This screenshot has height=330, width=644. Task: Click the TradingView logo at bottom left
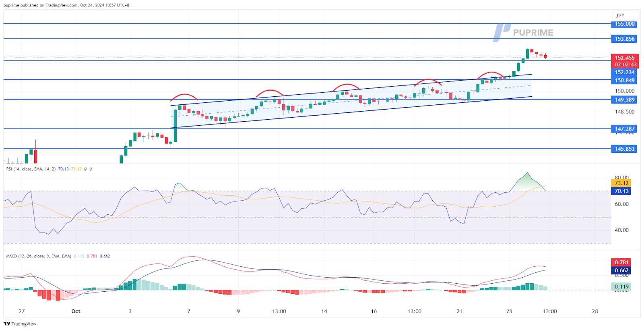click(20, 324)
